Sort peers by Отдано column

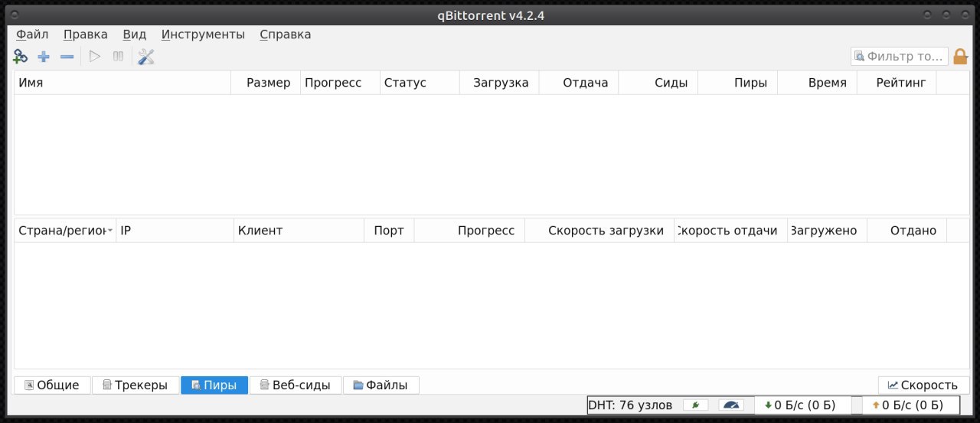(907, 231)
